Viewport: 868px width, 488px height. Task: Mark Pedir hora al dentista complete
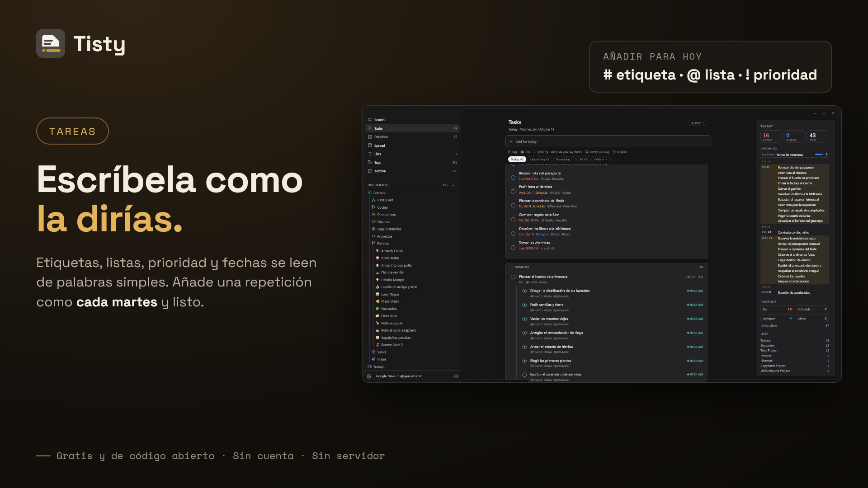(513, 192)
